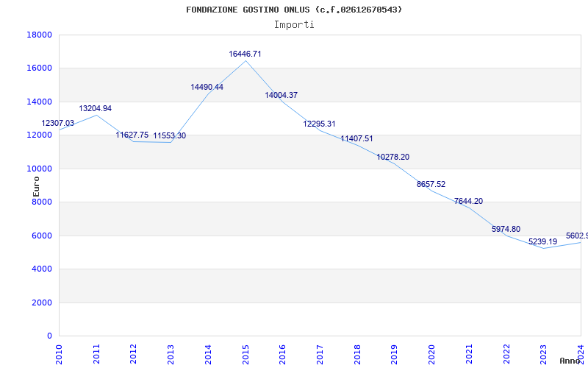Screen dimensions: 588x368
Task: Click y-axis tick 0
Action: (49, 336)
